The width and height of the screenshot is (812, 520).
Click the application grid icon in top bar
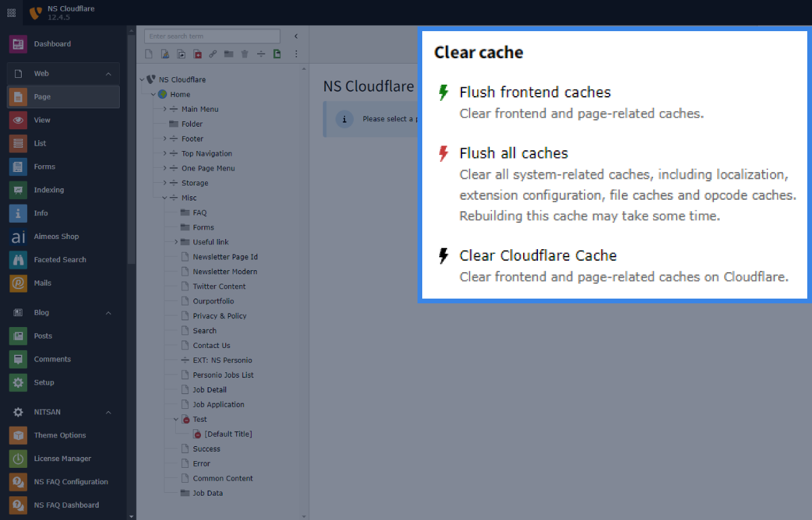tap(12, 13)
